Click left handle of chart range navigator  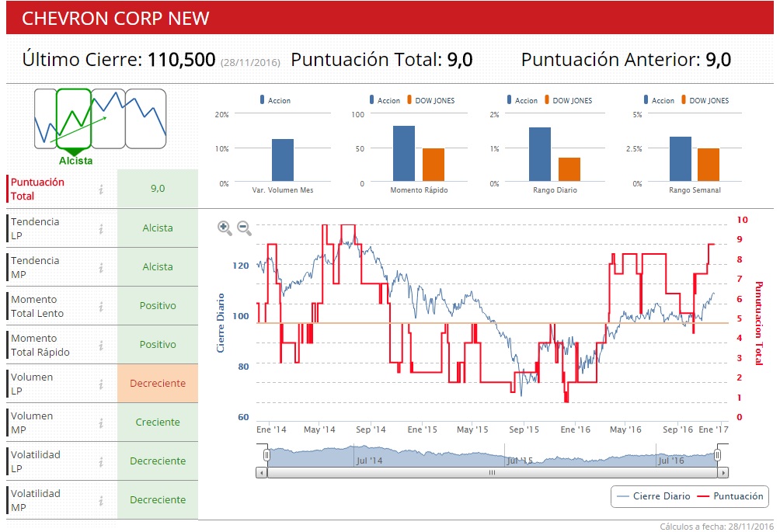pos(266,455)
